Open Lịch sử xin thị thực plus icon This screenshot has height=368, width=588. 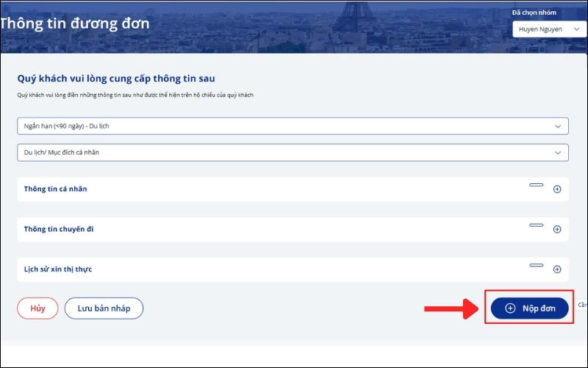click(556, 269)
